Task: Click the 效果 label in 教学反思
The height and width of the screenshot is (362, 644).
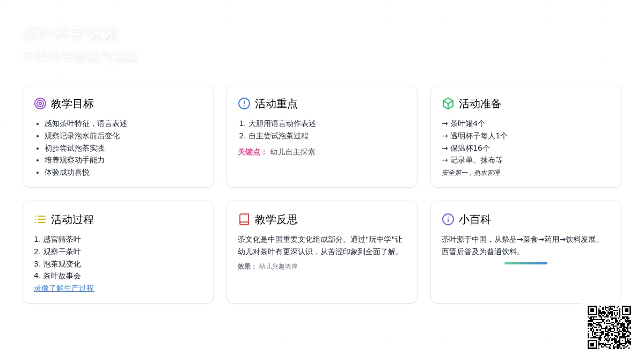Action: (247, 267)
